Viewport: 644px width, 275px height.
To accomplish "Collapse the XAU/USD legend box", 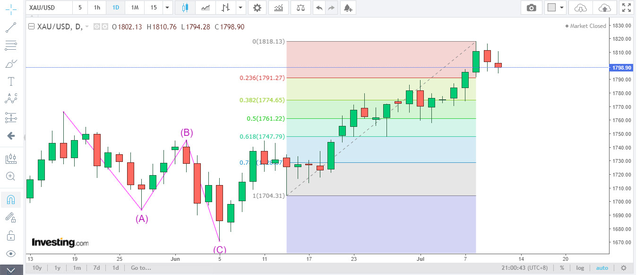I will (x=32, y=27).
